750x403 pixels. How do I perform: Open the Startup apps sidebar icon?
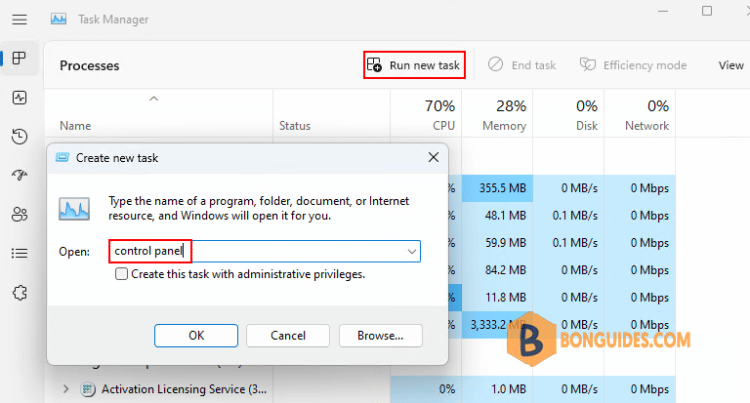tap(19, 175)
